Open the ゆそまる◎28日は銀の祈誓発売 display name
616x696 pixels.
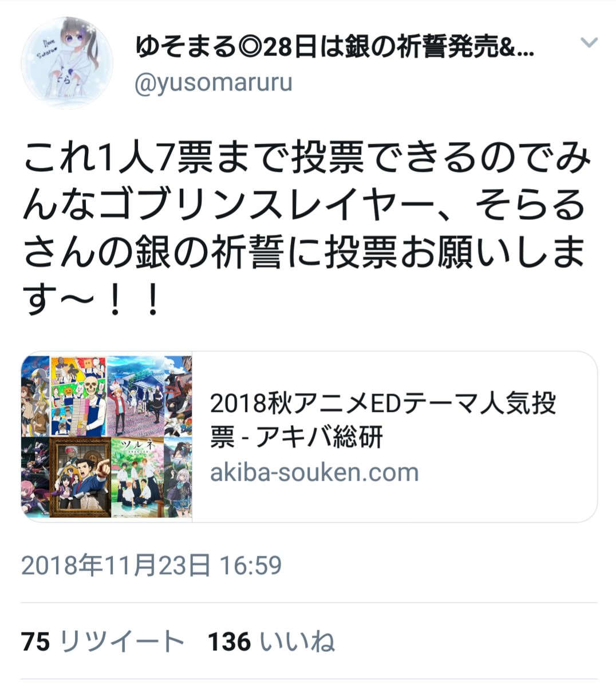[x=335, y=48]
